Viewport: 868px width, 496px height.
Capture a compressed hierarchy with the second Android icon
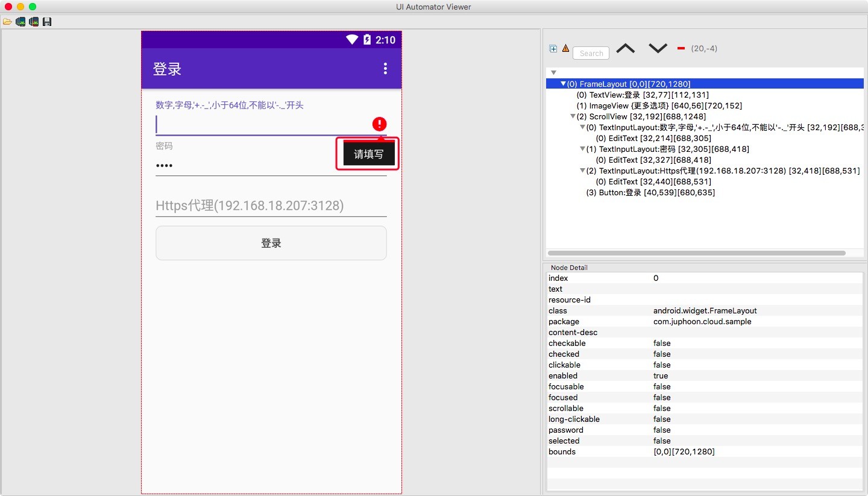click(34, 22)
